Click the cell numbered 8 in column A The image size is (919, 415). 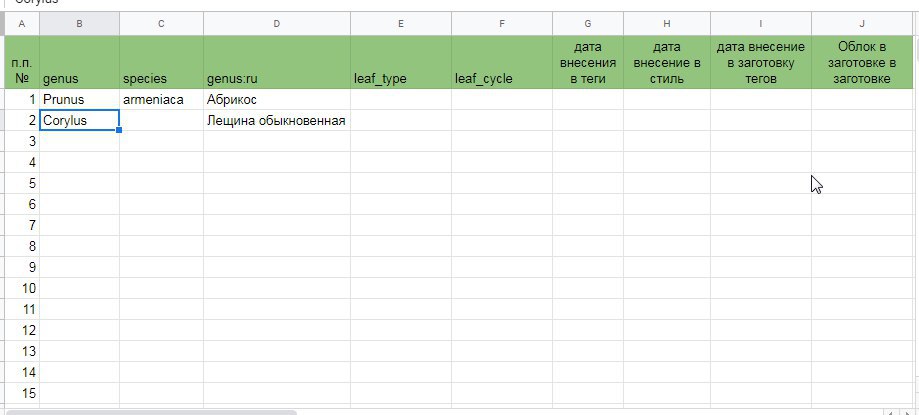click(x=22, y=246)
